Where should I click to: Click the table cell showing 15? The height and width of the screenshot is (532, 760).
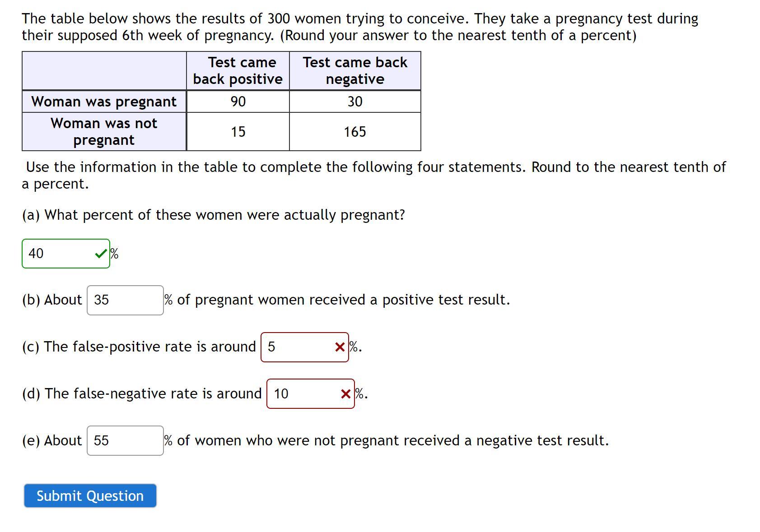(238, 132)
